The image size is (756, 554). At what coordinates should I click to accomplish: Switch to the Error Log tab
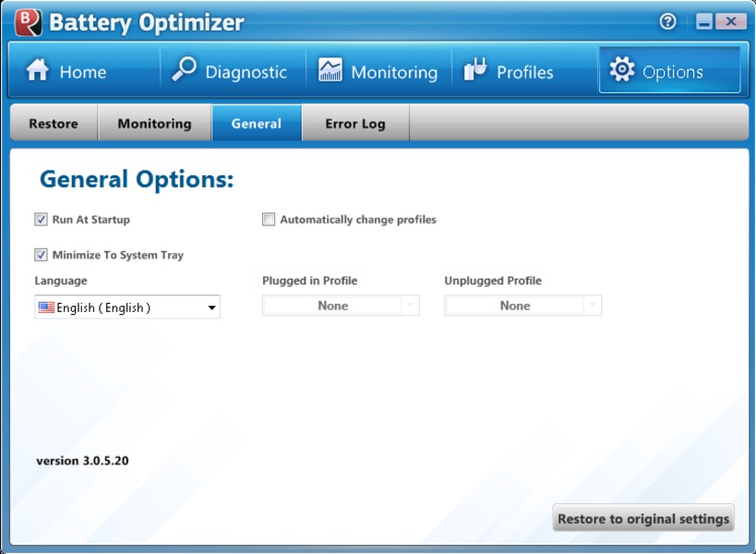(355, 124)
